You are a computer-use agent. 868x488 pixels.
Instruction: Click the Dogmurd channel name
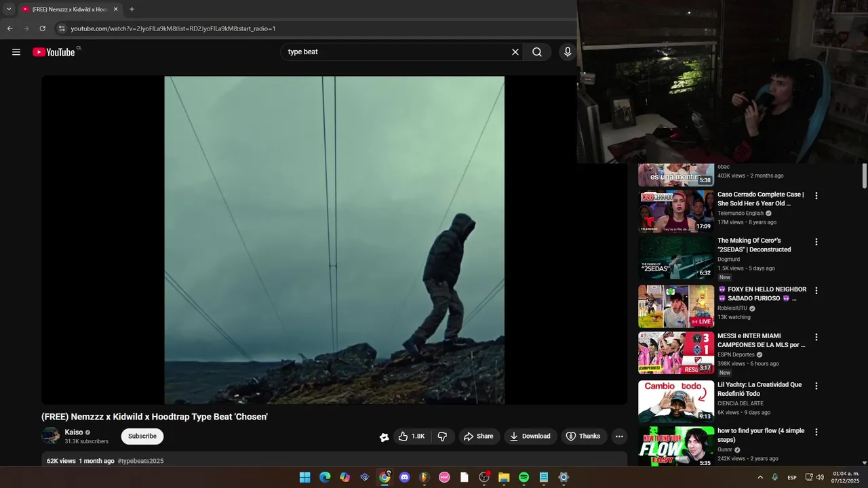pos(728,260)
